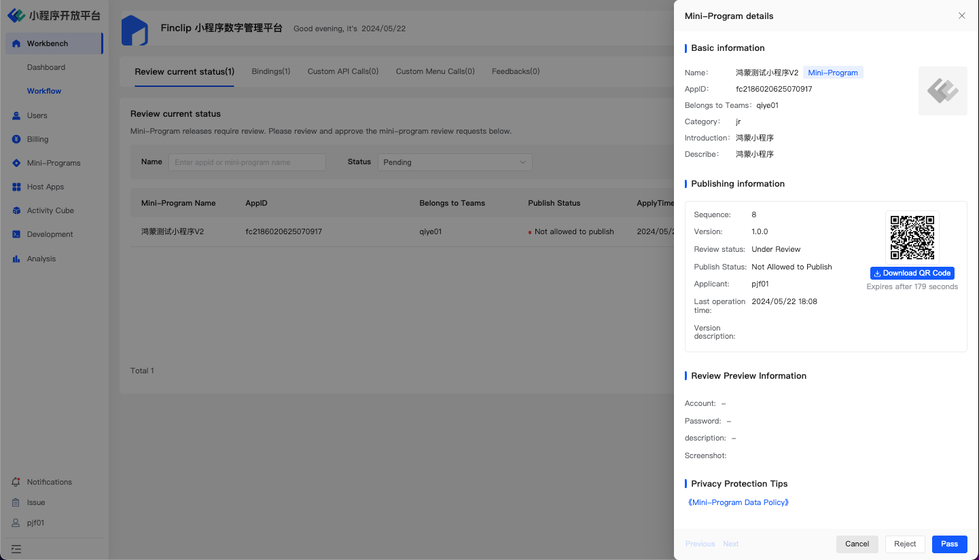Screen dimensions: 979x560
Task: Click the Workbench home icon
Action: tap(16, 43)
